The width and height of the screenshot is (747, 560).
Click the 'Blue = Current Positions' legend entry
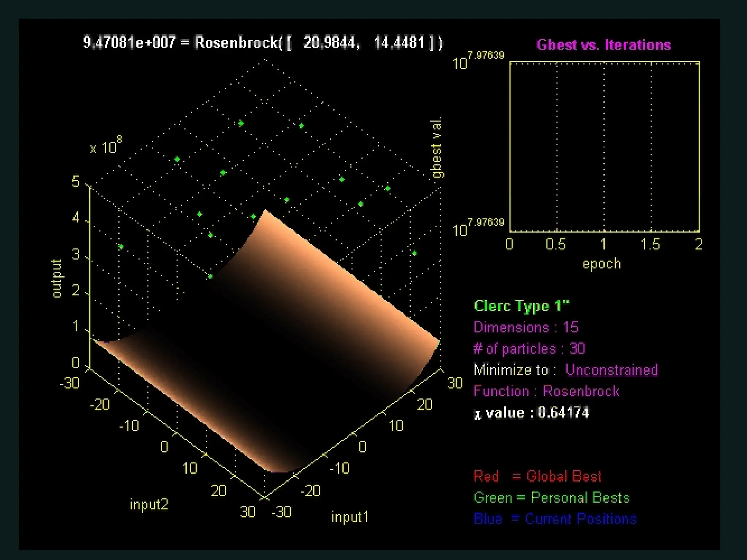(x=555, y=519)
